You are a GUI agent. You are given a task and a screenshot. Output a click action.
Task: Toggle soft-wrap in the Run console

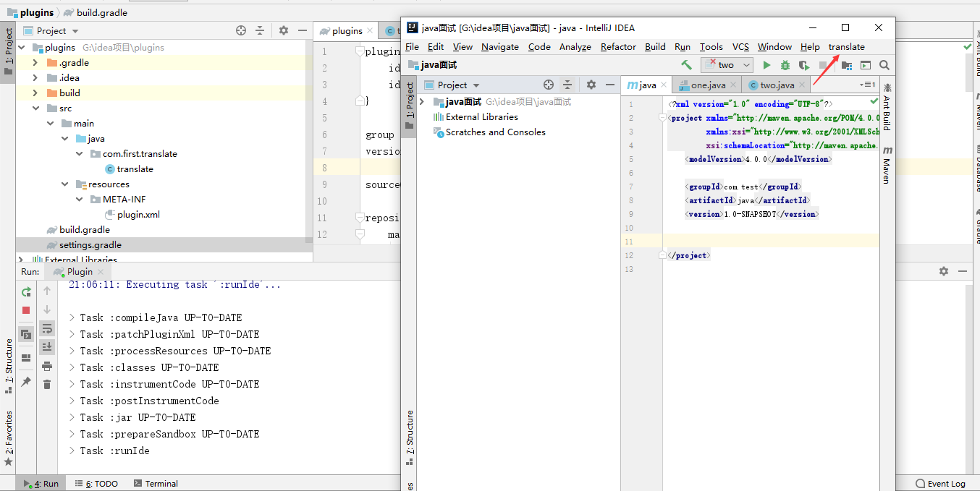click(x=47, y=328)
